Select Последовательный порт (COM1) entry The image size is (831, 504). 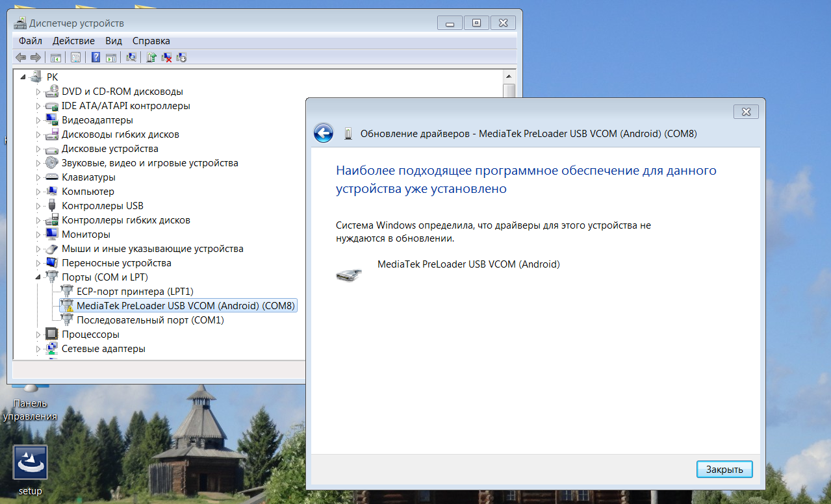coord(150,320)
